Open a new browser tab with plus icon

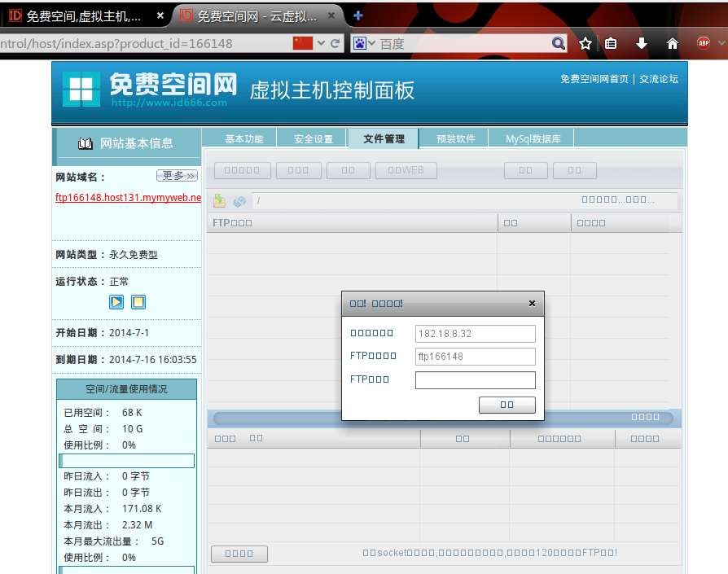358,15
